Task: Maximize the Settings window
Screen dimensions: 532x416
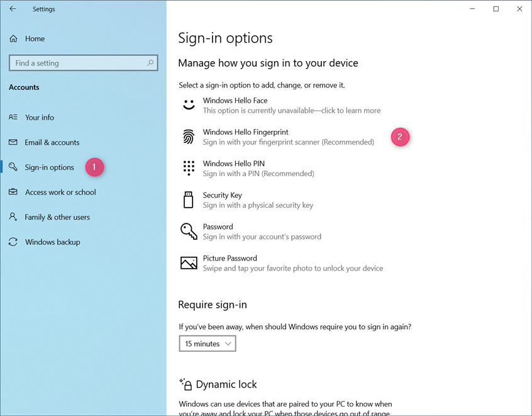Action: 496,9
